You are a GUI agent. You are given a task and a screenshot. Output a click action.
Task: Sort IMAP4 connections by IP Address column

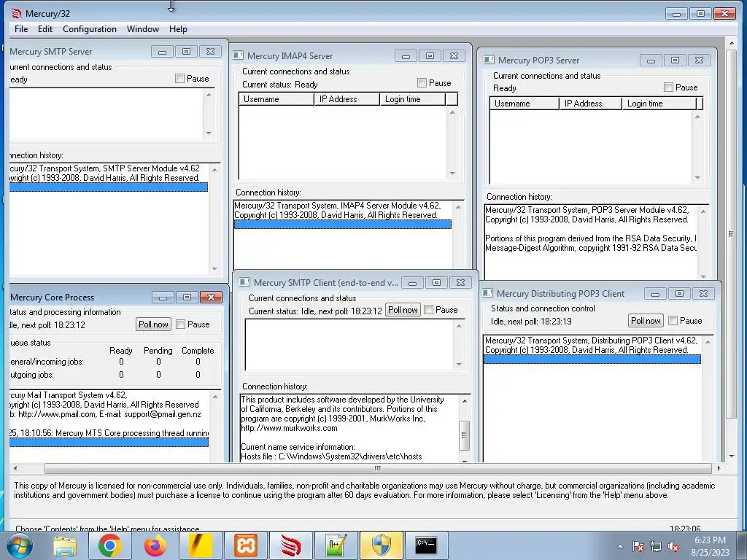click(x=347, y=99)
